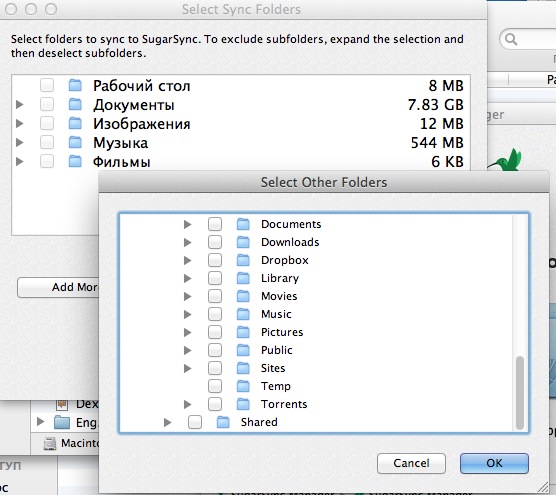Click the Документы folder icon
The image size is (556, 495).
pyautogui.click(x=75, y=105)
